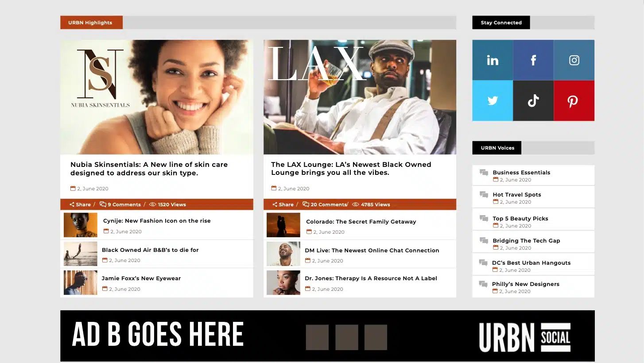
Task: Click the eye icon beside 1520 Views
Action: pos(153,205)
